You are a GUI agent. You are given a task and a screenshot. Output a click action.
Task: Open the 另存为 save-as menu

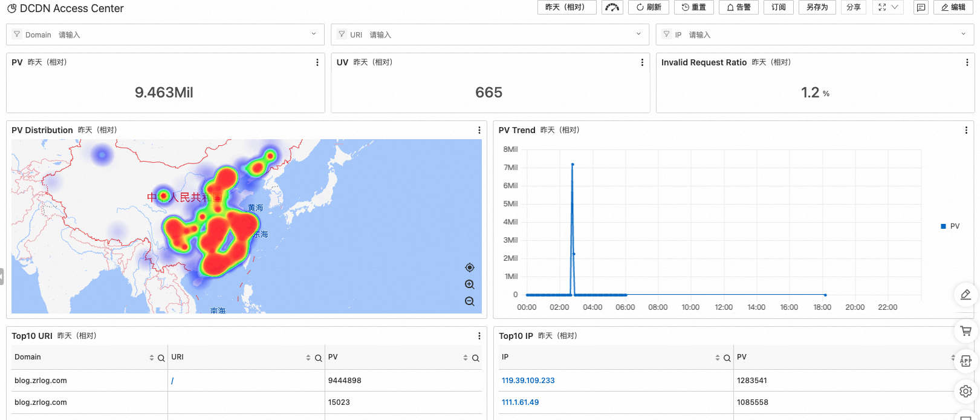pyautogui.click(x=817, y=7)
